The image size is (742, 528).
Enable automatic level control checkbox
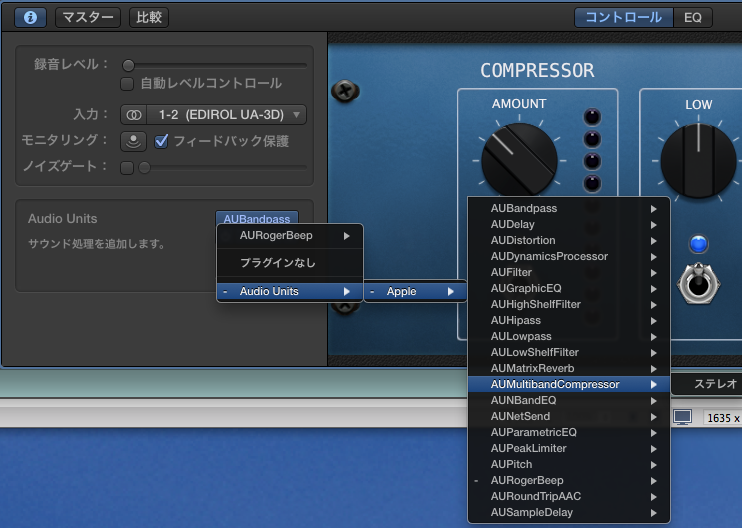[127, 84]
